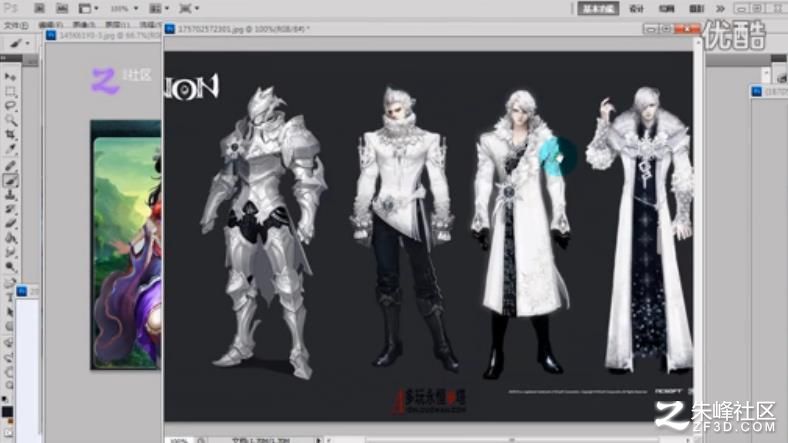The height and width of the screenshot is (443, 788).
Task: Click the green landscape image in background document
Action: (127, 245)
